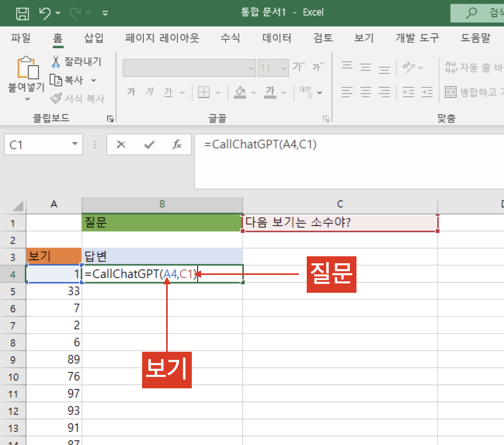This screenshot has height=445, width=504.
Task: Open the 도움말 tab
Action: pyautogui.click(x=476, y=38)
